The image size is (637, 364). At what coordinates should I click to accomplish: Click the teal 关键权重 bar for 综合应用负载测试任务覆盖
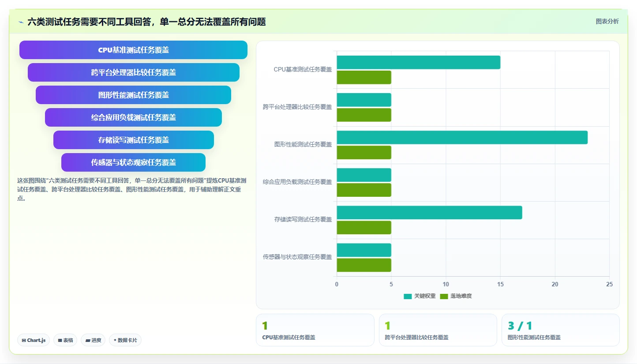[364, 175]
